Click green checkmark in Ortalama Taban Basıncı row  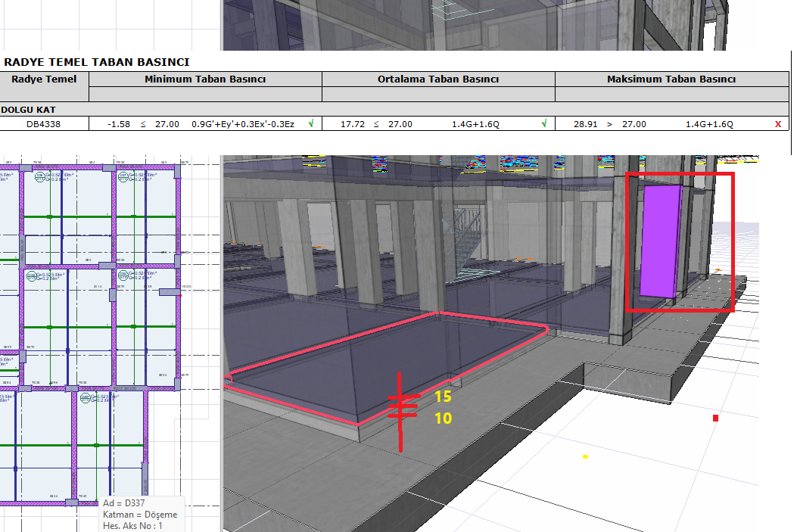[543, 123]
